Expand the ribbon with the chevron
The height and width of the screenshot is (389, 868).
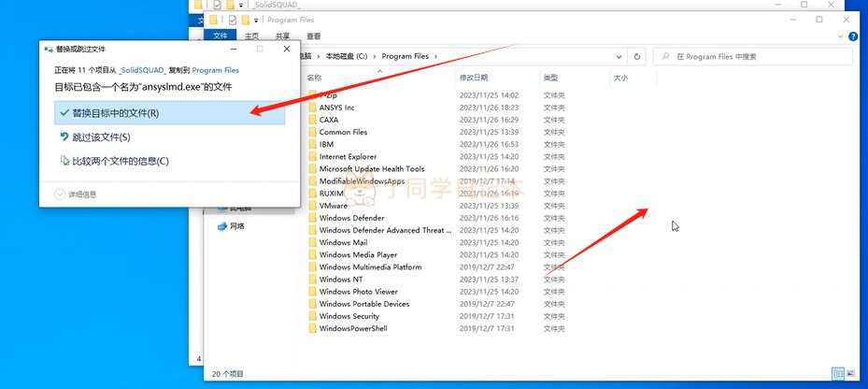coord(840,36)
